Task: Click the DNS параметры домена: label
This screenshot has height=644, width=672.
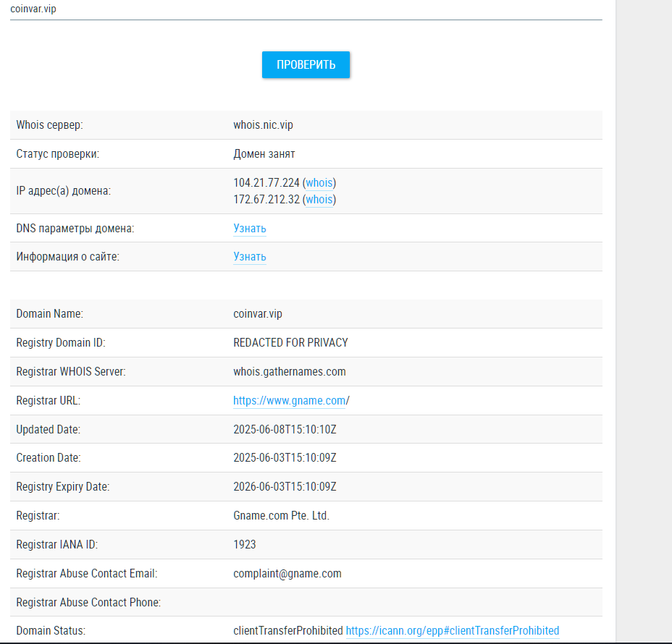Action: 75,229
